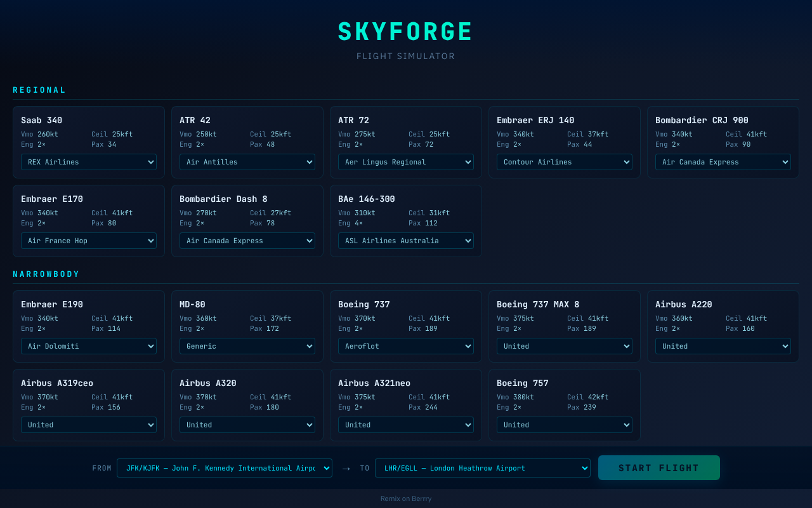Open the Generic airline selector on MD-80
The height and width of the screenshot is (508, 812).
pyautogui.click(x=247, y=346)
